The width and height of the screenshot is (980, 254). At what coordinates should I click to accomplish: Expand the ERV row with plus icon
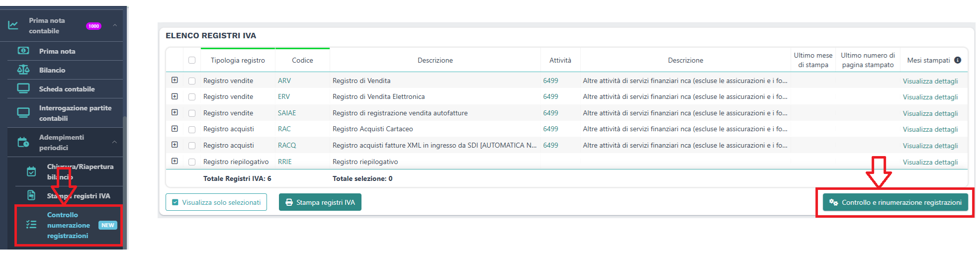(175, 96)
